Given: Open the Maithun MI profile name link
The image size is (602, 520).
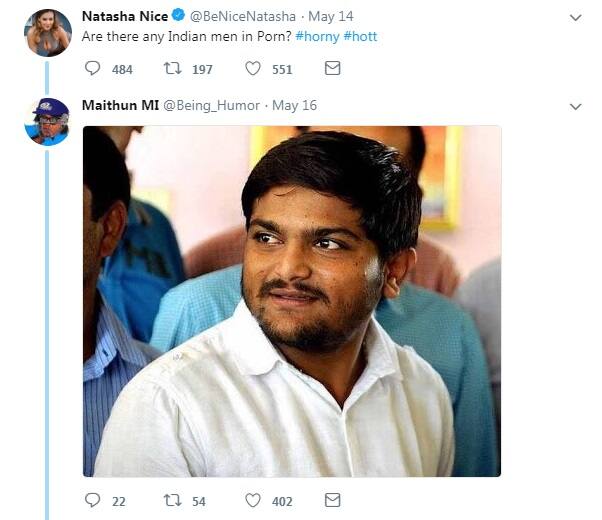Looking at the screenshot, I should [119, 105].
